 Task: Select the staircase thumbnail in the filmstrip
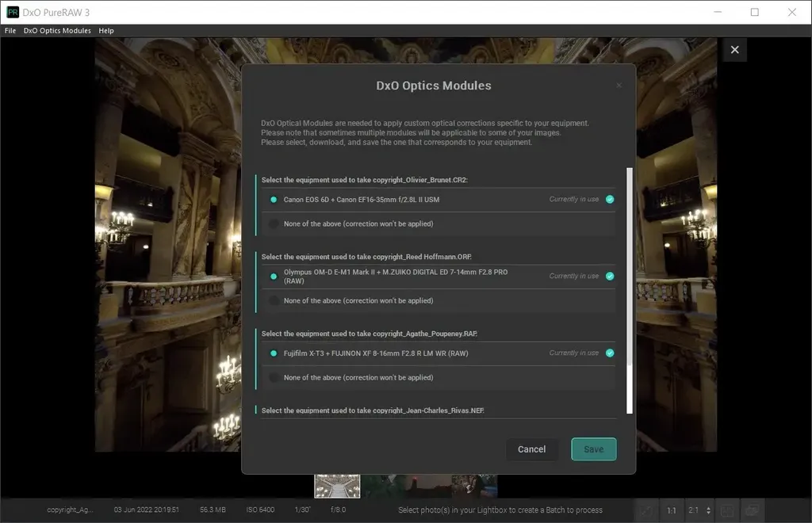point(337,487)
